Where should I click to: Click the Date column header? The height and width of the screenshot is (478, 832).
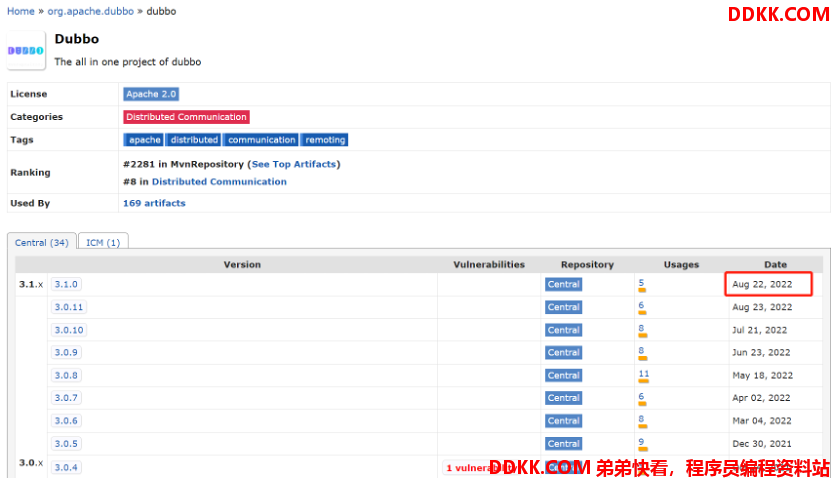point(775,264)
